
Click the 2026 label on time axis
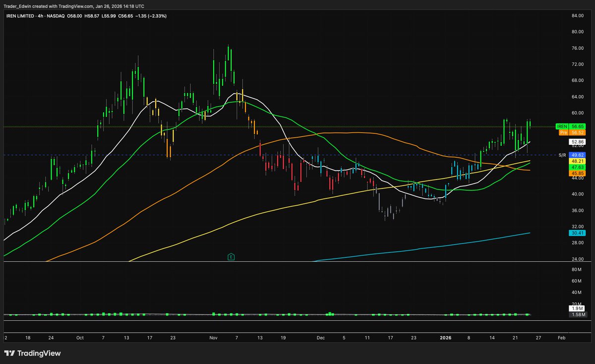[447, 337]
